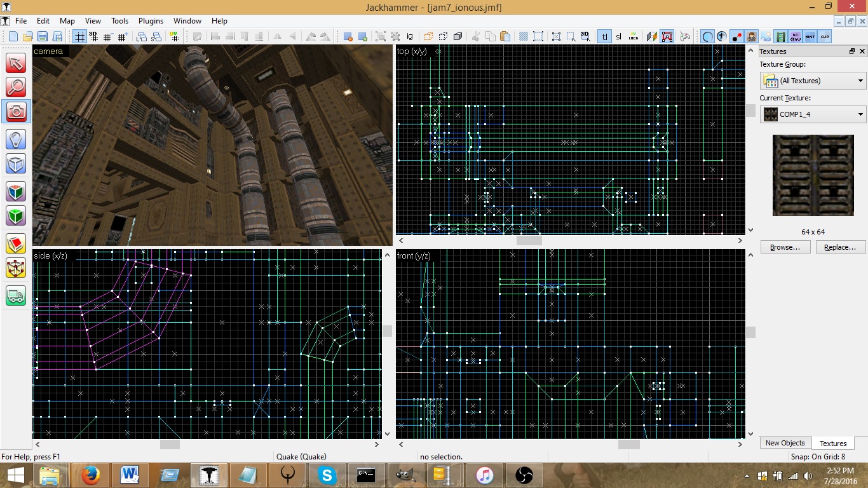Click the COMP1_4 texture preview thumbnail
This screenshot has height=488, width=868.
click(x=813, y=175)
